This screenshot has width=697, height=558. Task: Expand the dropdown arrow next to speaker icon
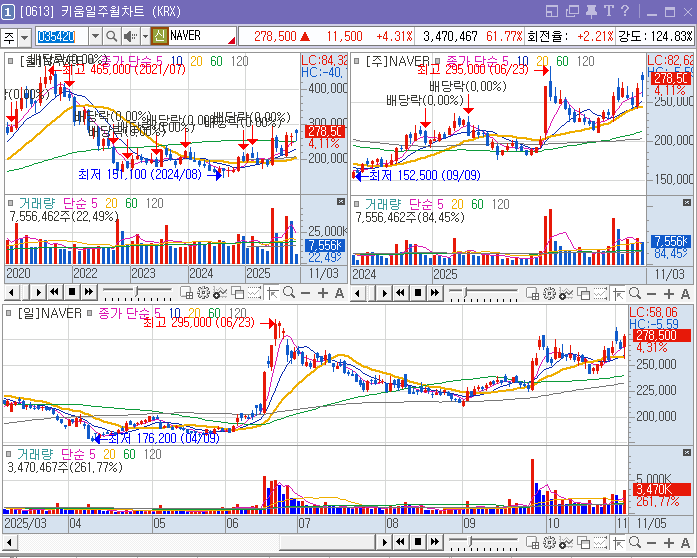(x=145, y=36)
